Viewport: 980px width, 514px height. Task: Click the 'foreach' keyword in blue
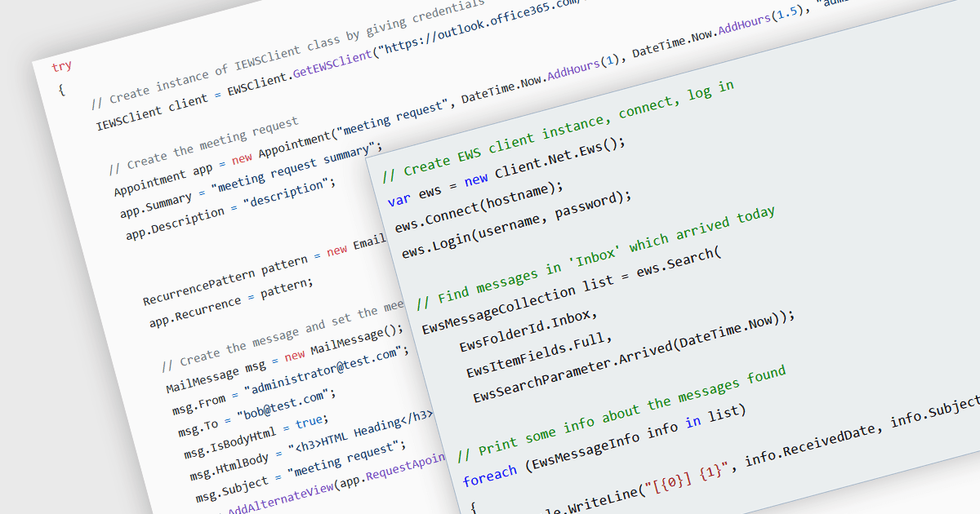point(489,475)
